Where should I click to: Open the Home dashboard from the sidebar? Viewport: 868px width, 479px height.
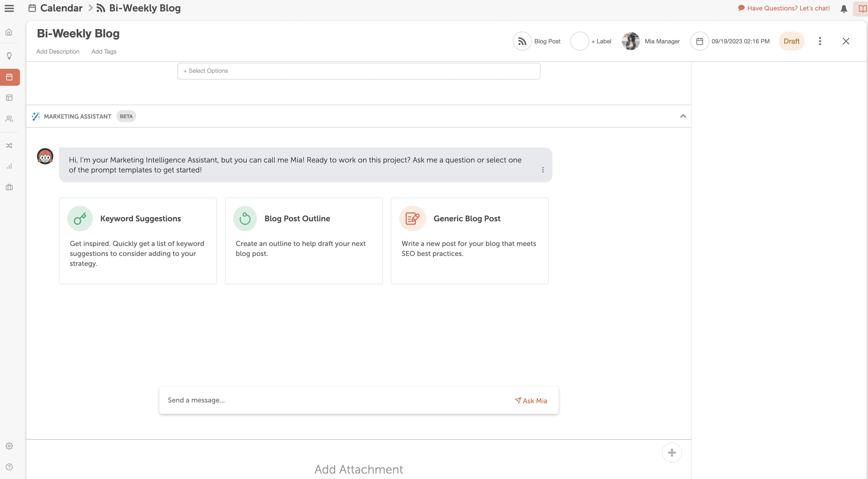pos(9,32)
